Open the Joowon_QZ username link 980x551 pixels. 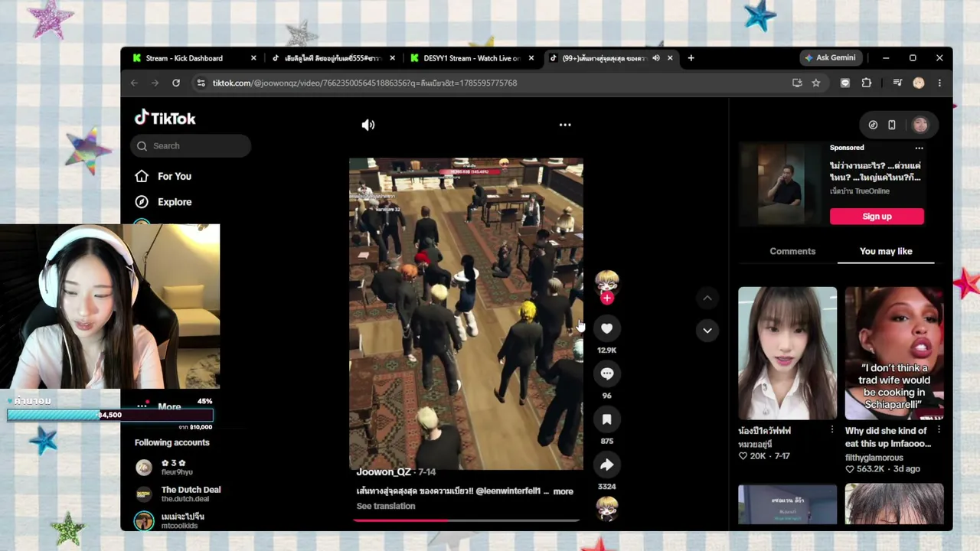point(384,472)
